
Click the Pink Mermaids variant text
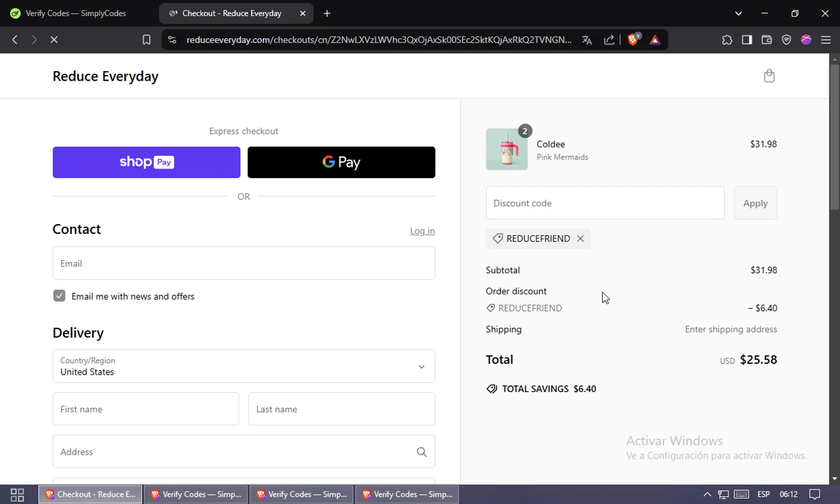[x=562, y=157]
